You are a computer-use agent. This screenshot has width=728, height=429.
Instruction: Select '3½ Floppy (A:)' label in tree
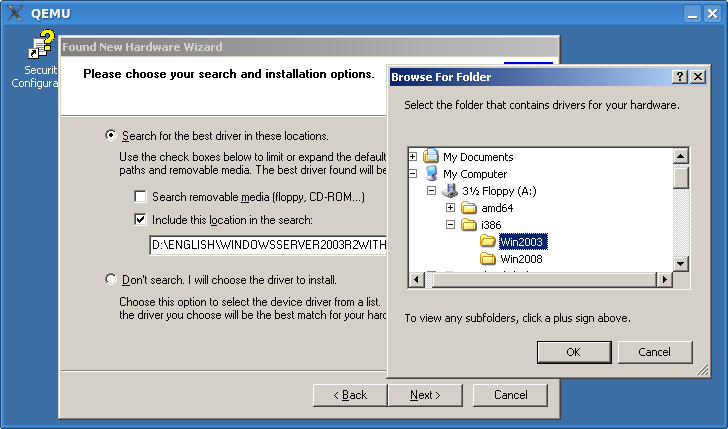point(499,191)
